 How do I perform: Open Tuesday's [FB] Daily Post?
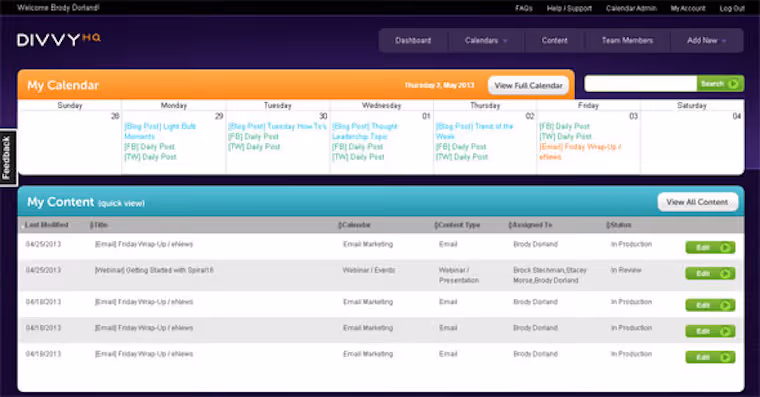pos(253,136)
